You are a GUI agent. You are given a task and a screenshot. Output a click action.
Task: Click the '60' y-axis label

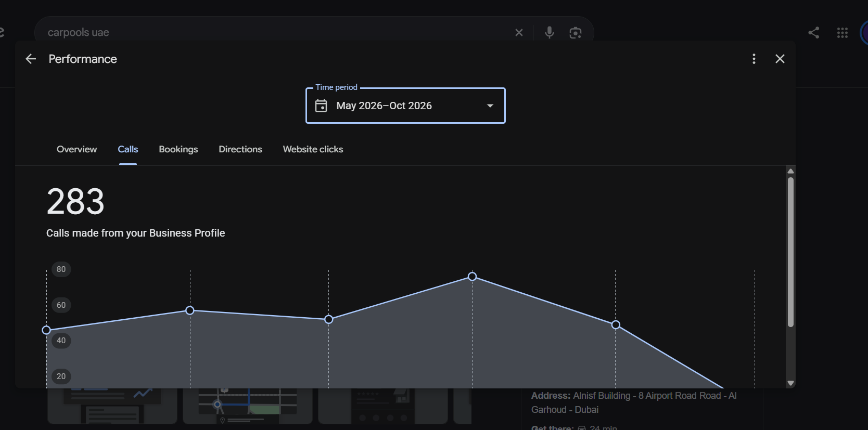pos(61,305)
